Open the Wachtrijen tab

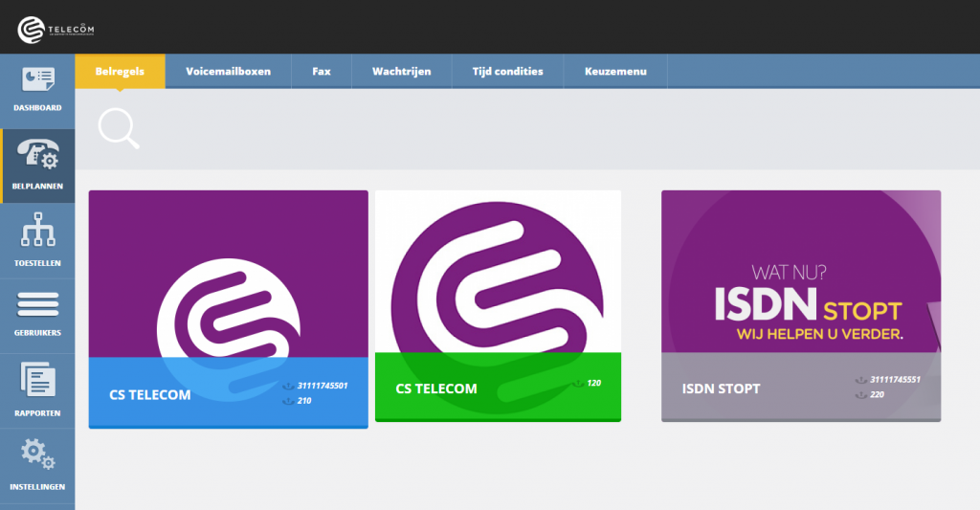[401, 71]
